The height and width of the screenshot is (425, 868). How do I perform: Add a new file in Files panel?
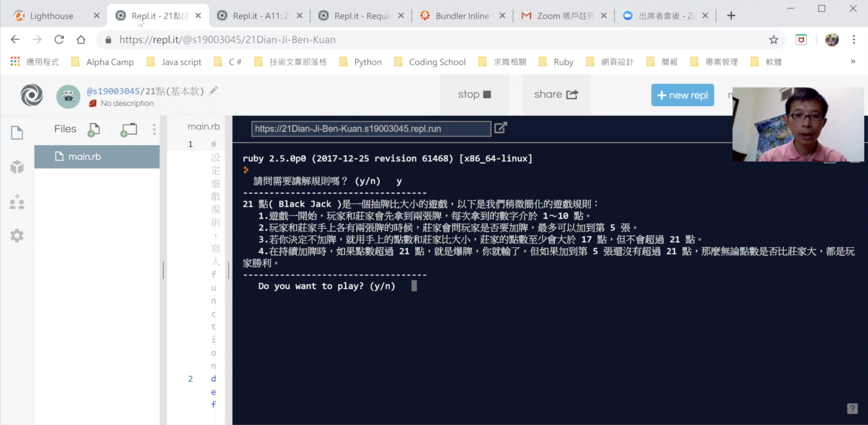[94, 130]
